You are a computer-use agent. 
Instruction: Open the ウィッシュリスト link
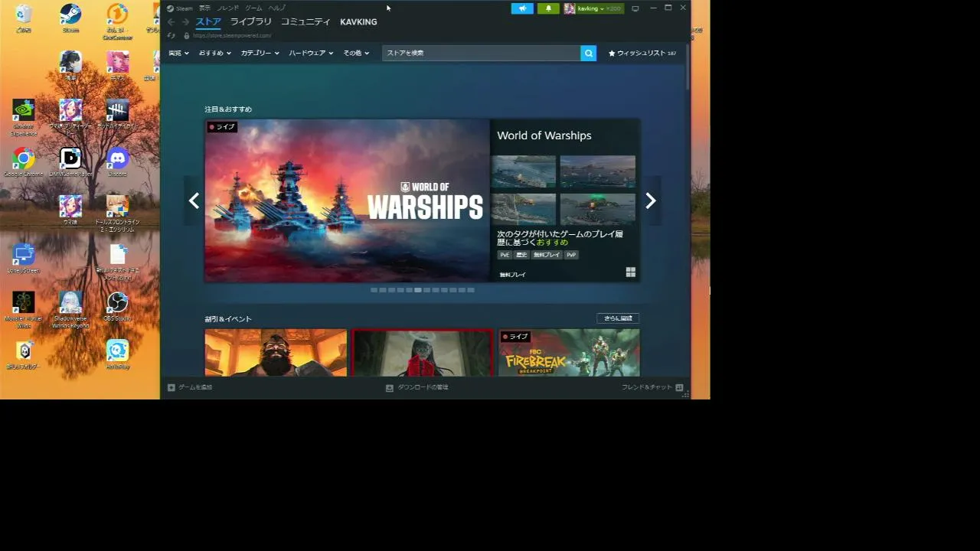pos(642,53)
